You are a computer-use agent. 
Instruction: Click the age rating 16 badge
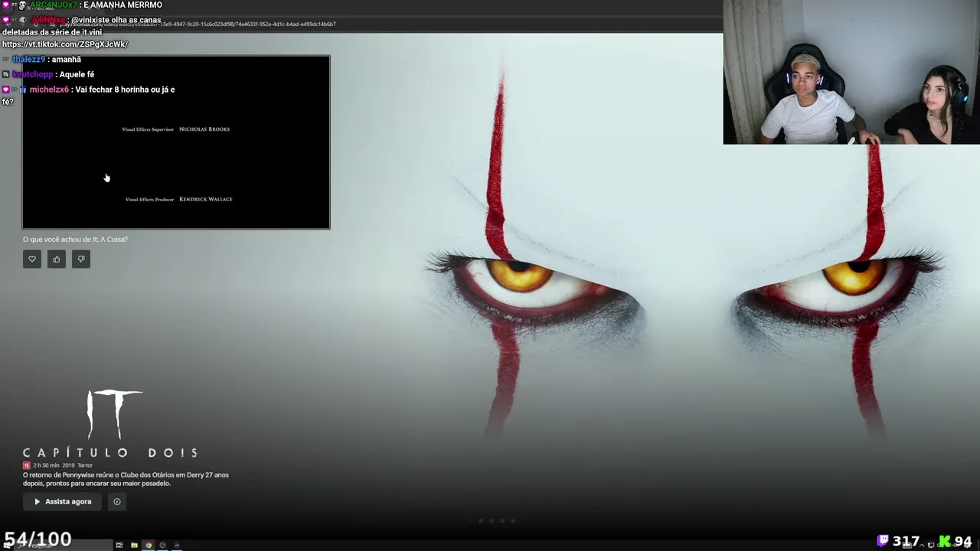tap(26, 465)
